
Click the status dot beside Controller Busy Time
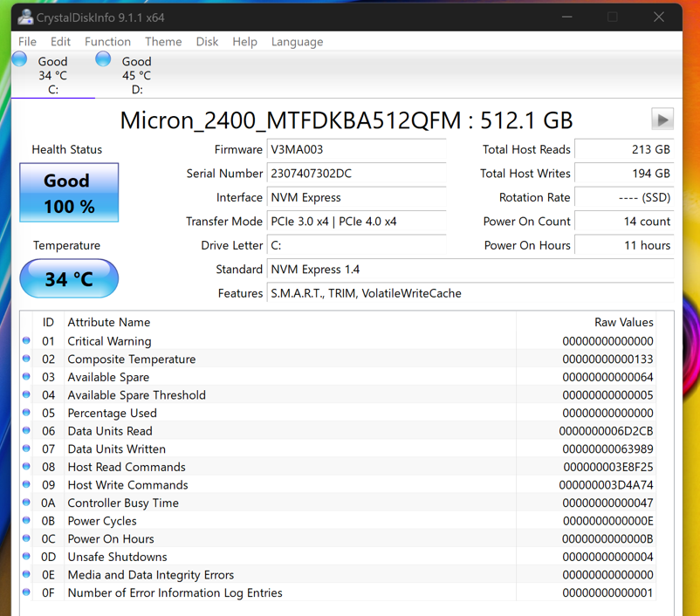pos(26,503)
